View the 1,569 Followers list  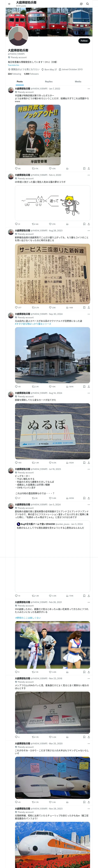coord(31,74)
